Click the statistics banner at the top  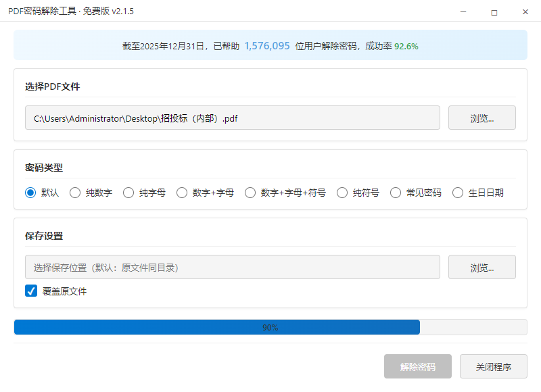click(x=270, y=45)
